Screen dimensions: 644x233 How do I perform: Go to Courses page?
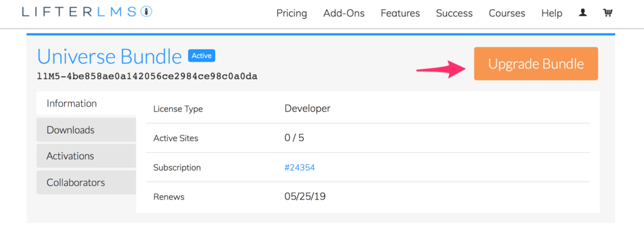point(507,13)
